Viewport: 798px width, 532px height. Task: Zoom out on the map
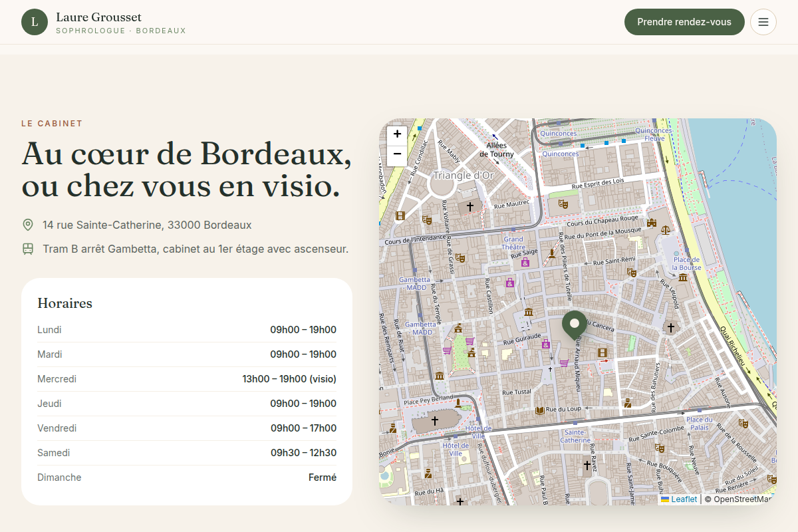(397, 155)
